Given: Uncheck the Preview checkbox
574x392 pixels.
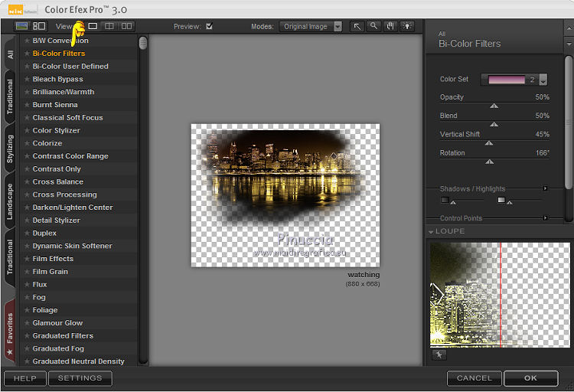Looking at the screenshot, I should point(209,26).
